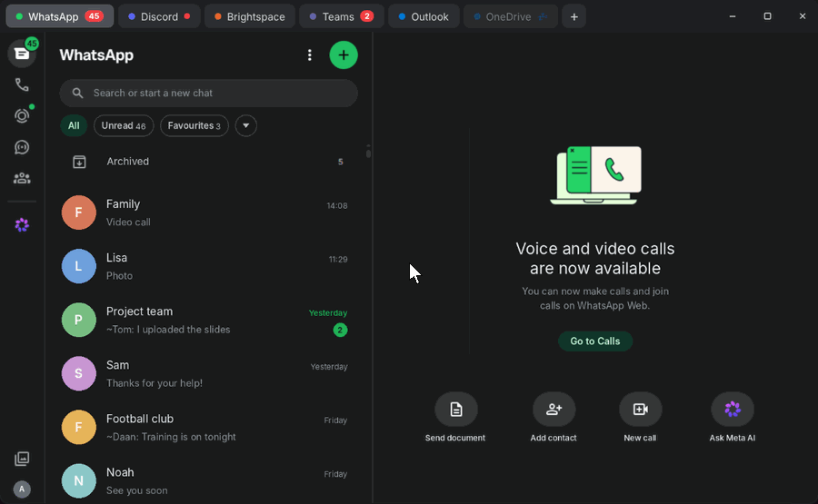This screenshot has width=818, height=504.
Task: Switch to the Discord tab
Action: pos(159,16)
